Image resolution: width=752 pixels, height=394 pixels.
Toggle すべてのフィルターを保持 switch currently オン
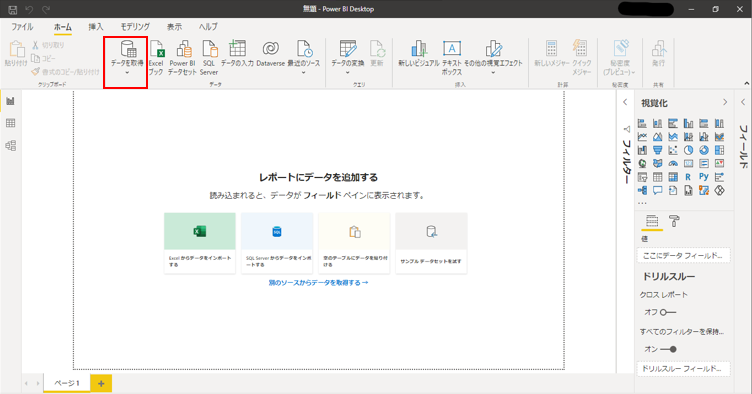[668, 349]
